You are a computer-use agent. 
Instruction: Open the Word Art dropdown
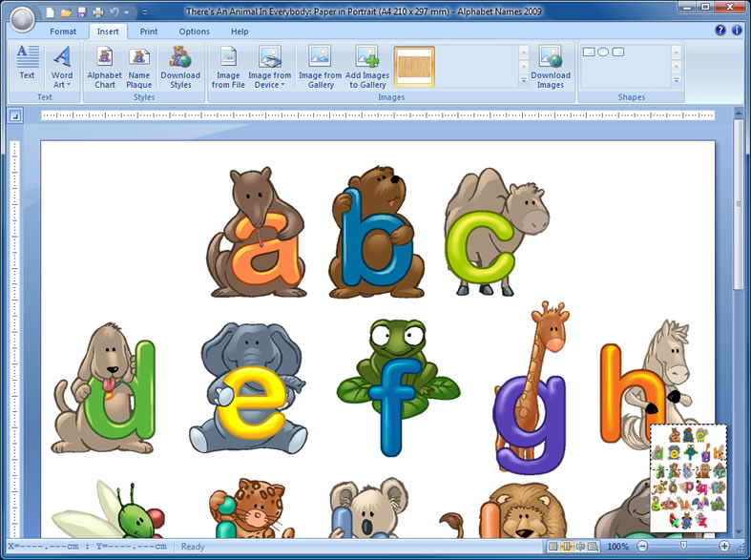click(x=62, y=67)
